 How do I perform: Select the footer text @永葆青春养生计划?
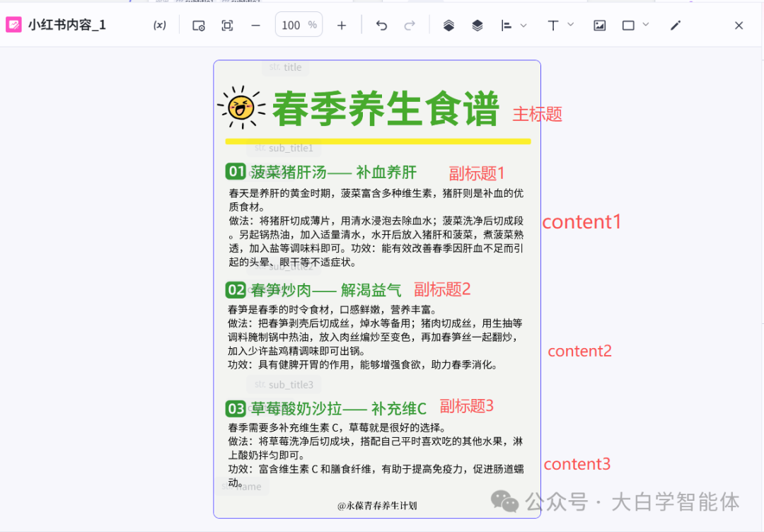(x=377, y=506)
